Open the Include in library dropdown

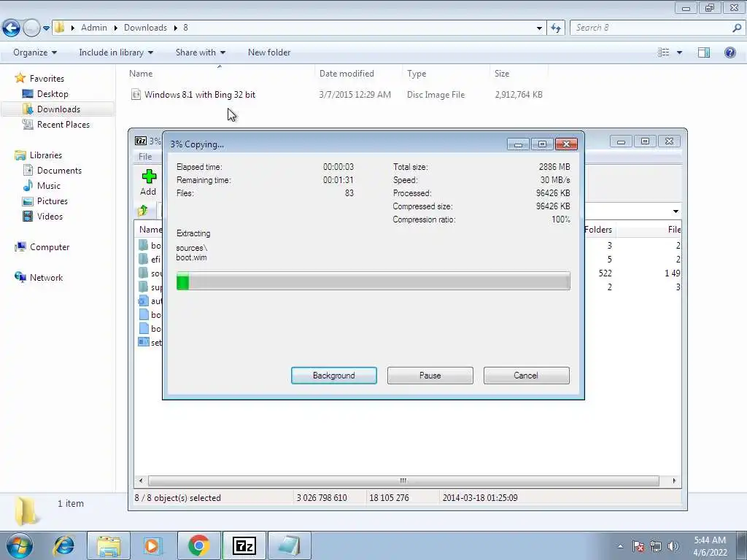116,52
